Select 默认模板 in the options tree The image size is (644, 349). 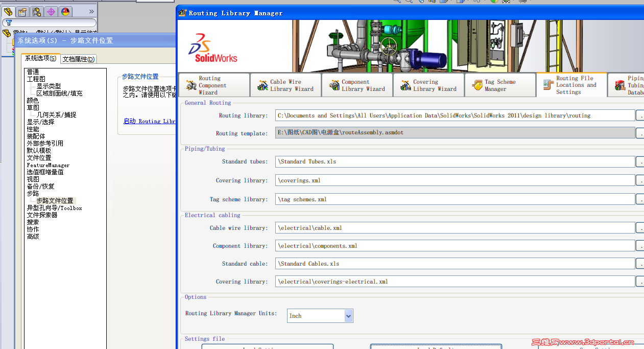pyautogui.click(x=39, y=151)
